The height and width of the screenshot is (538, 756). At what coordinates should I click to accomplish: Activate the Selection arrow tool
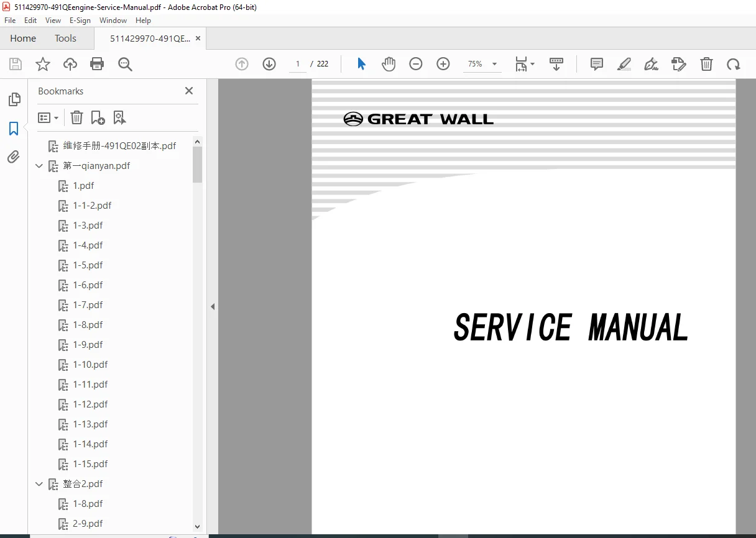click(361, 64)
